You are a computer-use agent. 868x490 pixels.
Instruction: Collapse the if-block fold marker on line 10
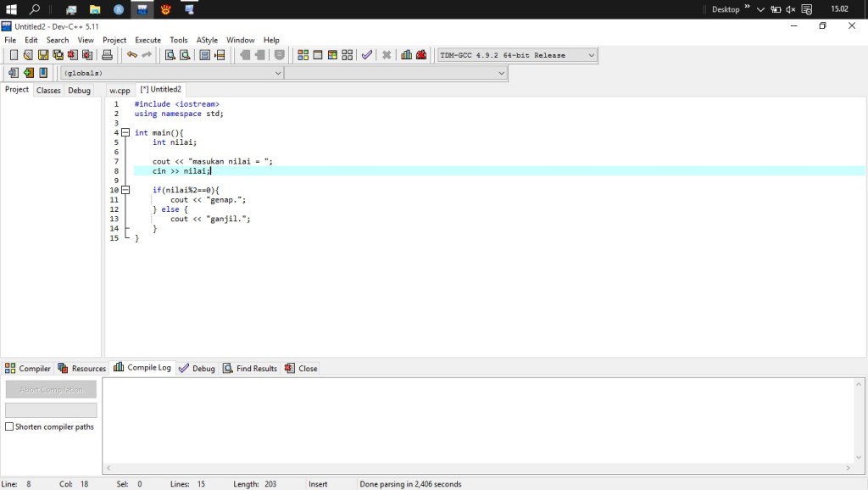point(125,190)
